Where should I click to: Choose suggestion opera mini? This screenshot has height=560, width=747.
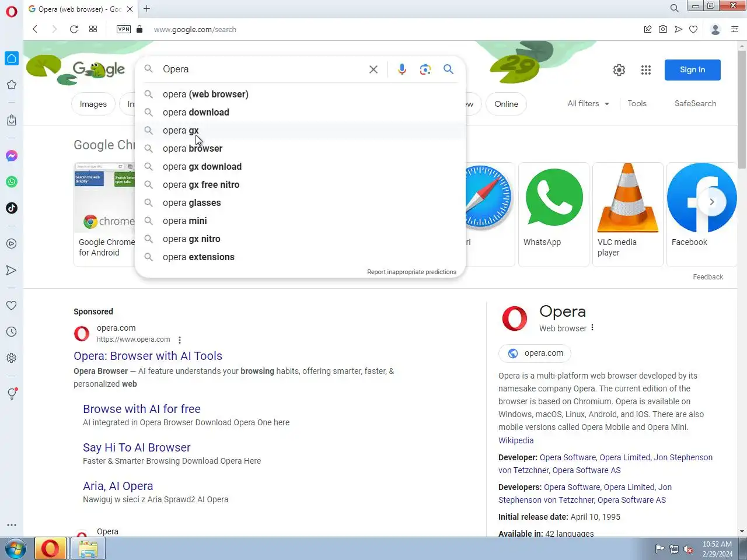pyautogui.click(x=300, y=220)
